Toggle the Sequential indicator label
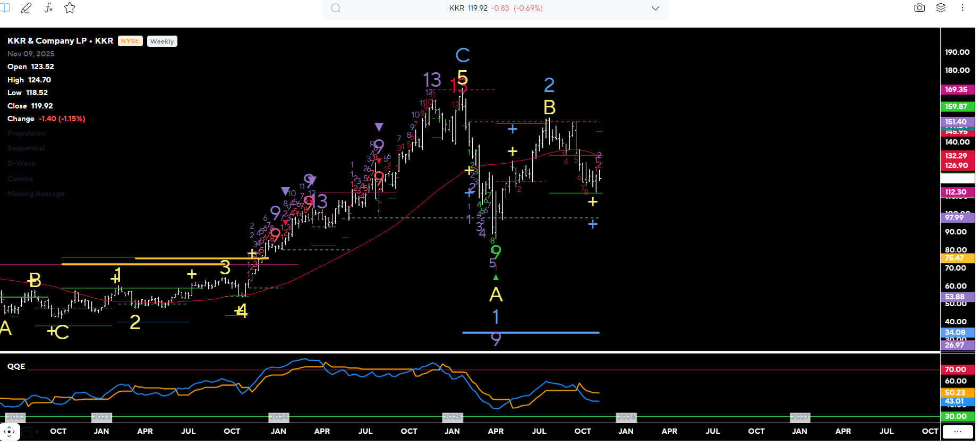Viewport: 980px width, 446px height. coord(26,148)
